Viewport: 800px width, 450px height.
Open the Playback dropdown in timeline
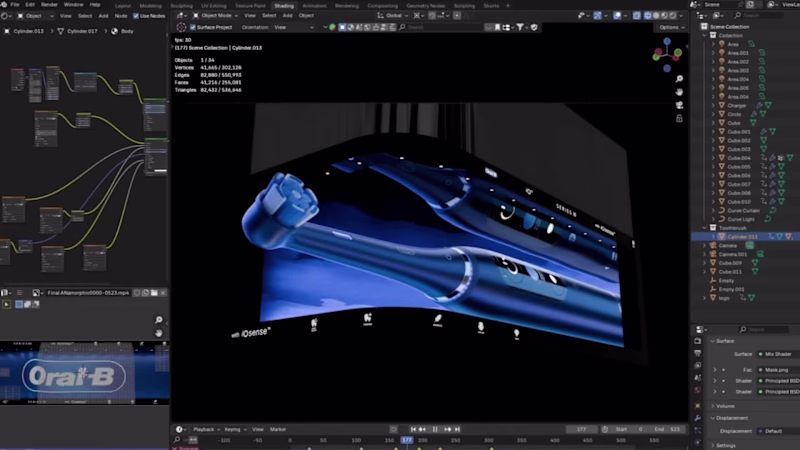point(206,429)
